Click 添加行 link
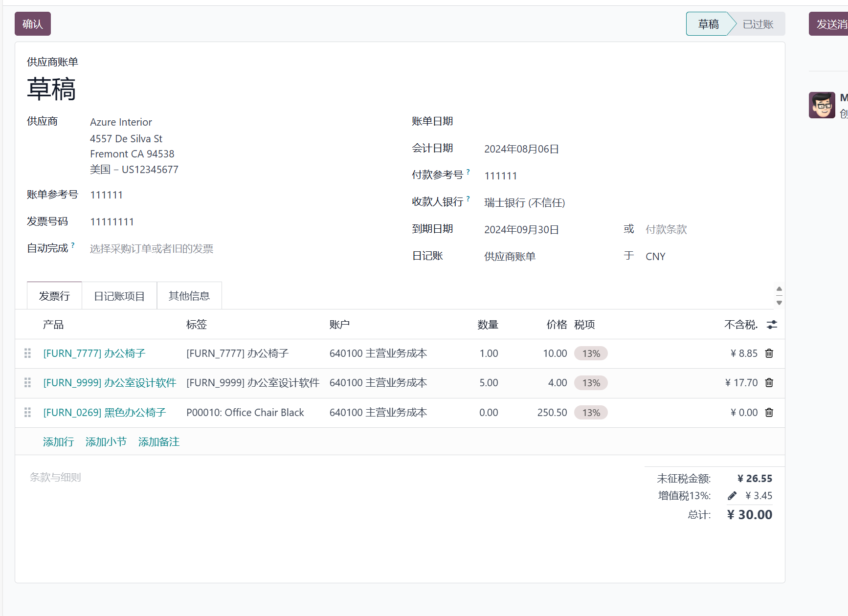Viewport: 848px width, 616px height. click(58, 442)
